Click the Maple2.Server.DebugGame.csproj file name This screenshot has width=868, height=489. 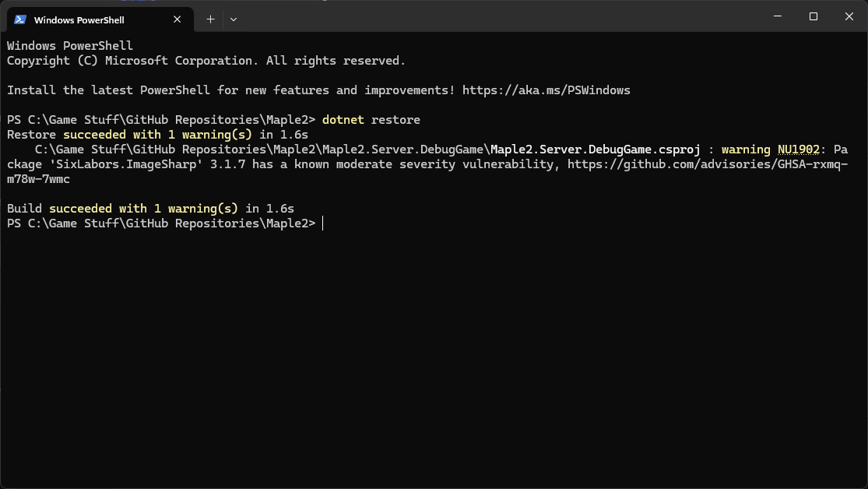596,150
